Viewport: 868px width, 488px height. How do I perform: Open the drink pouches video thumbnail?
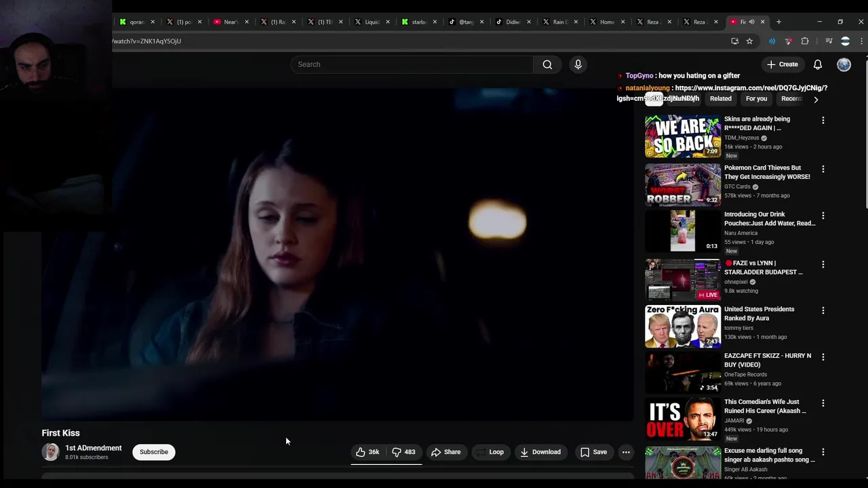[683, 231]
